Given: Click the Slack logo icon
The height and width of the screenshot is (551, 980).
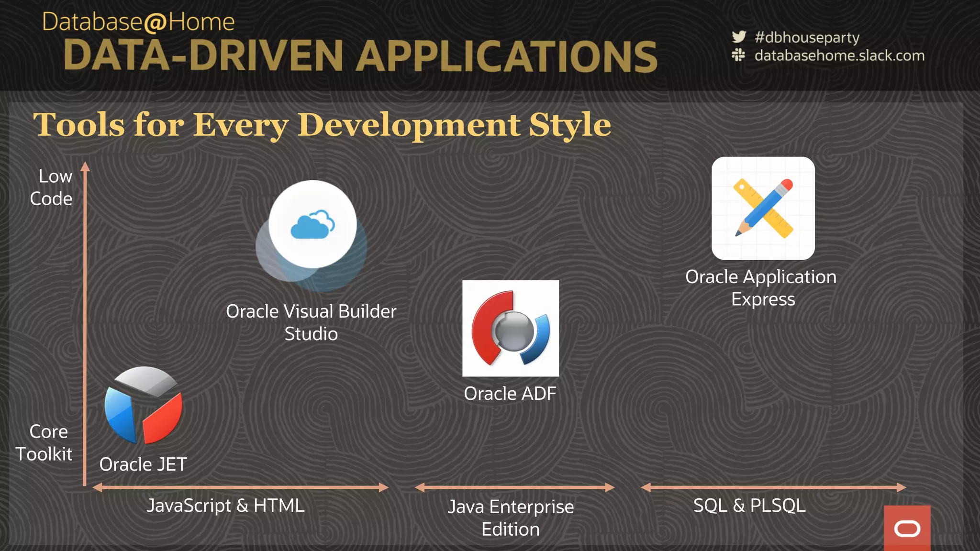Looking at the screenshot, I should 738,55.
